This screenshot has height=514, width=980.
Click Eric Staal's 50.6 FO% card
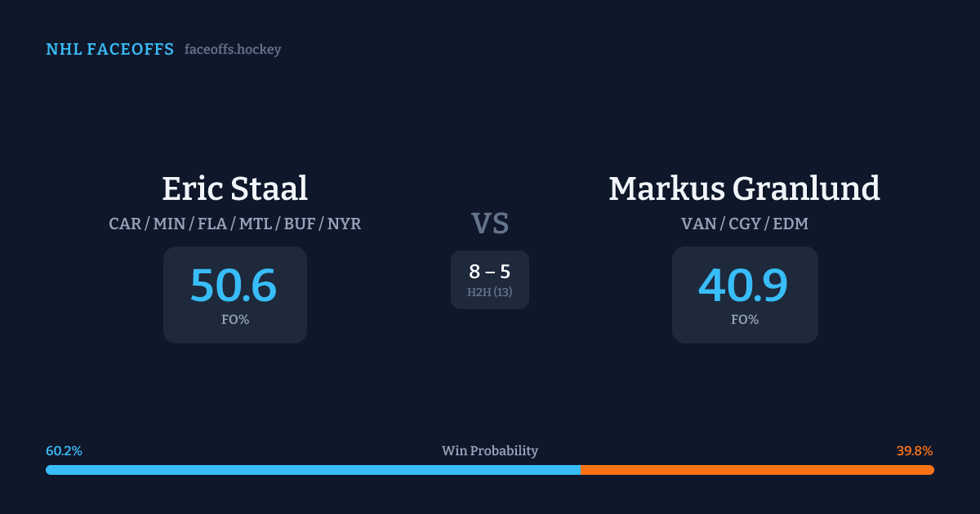coord(234,295)
